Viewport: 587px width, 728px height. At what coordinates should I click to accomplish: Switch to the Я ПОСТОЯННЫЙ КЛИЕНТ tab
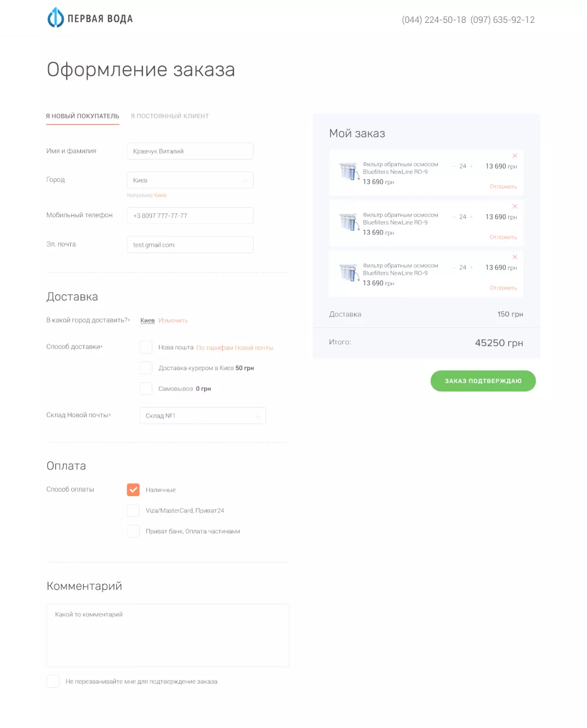click(170, 116)
